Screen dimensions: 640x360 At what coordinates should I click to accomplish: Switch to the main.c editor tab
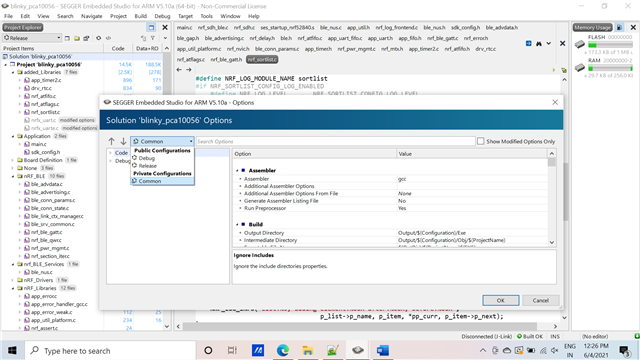pyautogui.click(x=184, y=27)
